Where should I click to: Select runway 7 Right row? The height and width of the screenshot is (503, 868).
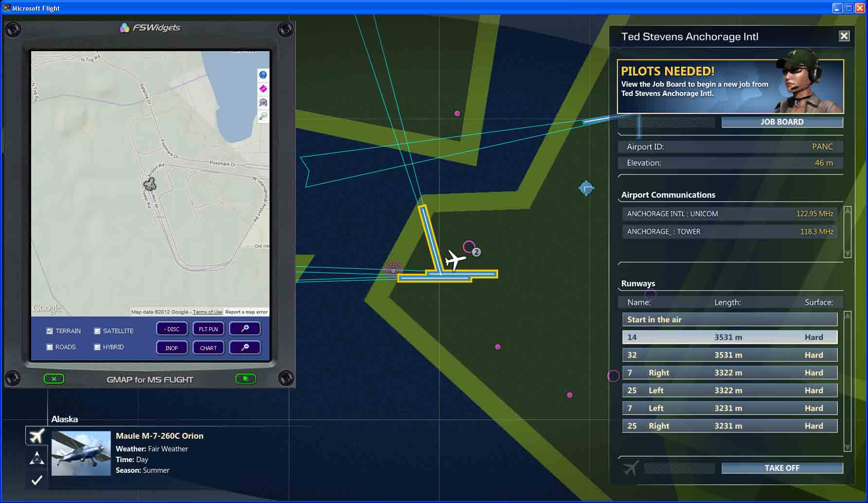coord(730,373)
